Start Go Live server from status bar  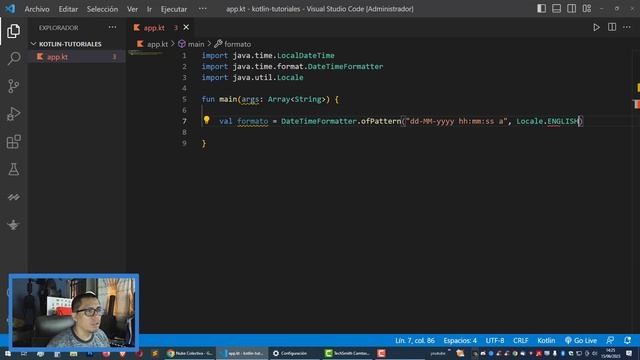(x=581, y=340)
